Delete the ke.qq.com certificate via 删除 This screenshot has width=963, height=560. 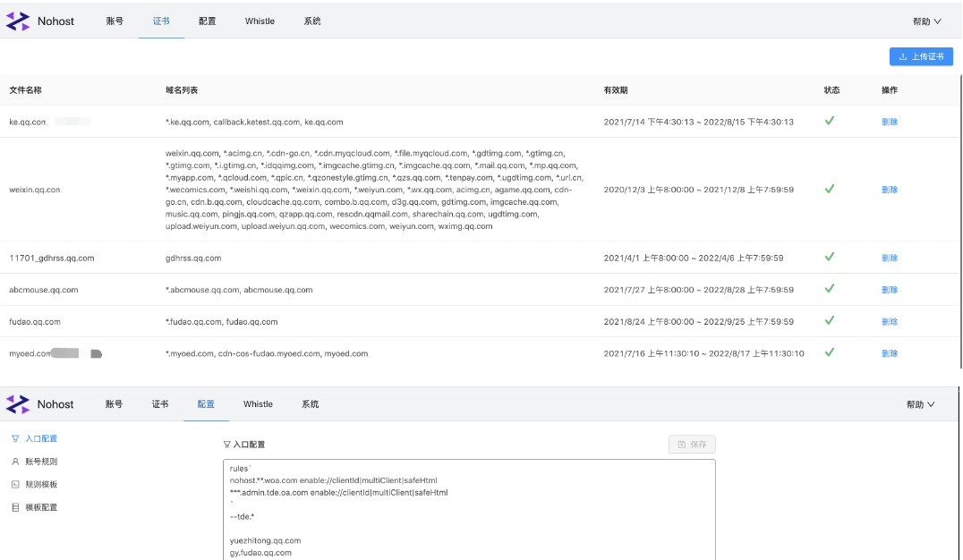[x=890, y=122]
